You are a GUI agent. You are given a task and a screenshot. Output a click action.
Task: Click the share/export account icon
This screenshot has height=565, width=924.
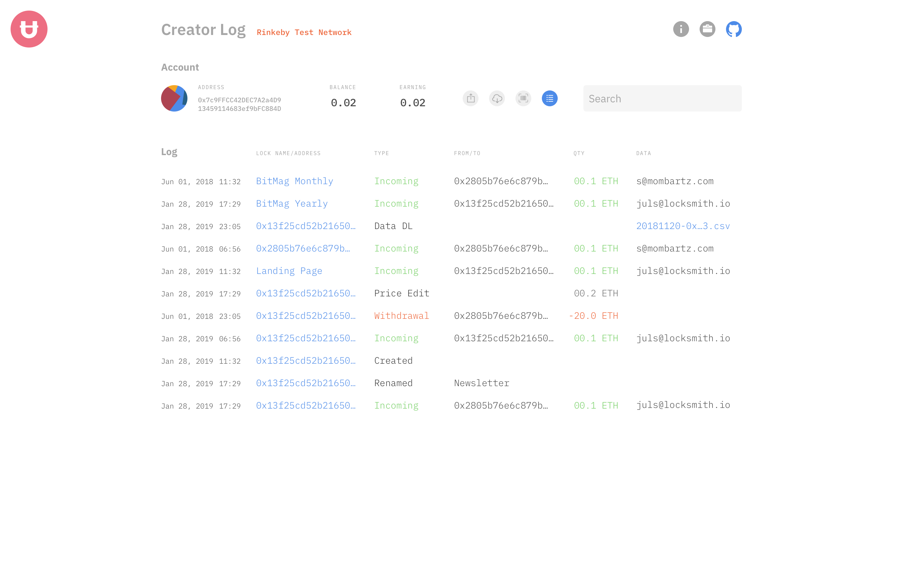tap(471, 98)
